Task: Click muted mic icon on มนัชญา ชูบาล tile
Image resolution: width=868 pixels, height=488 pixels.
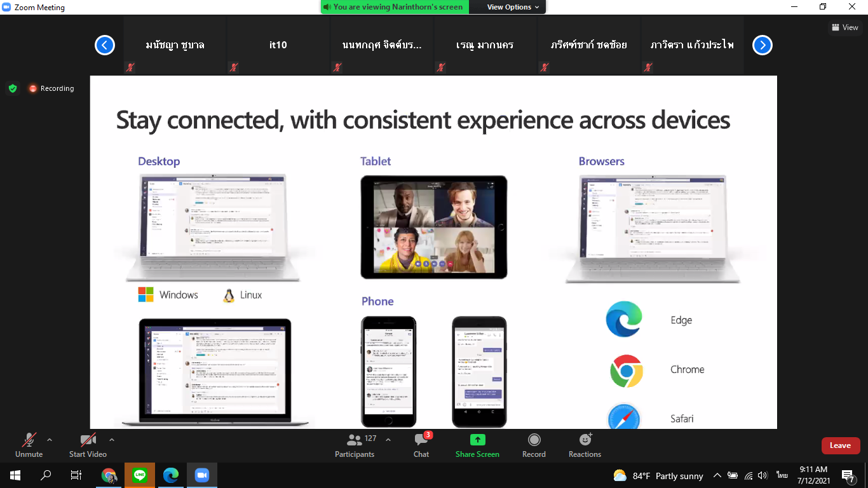Action: [130, 67]
